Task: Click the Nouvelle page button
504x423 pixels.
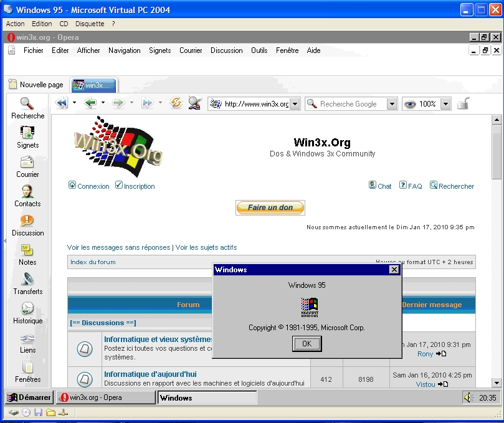Action: coord(36,85)
